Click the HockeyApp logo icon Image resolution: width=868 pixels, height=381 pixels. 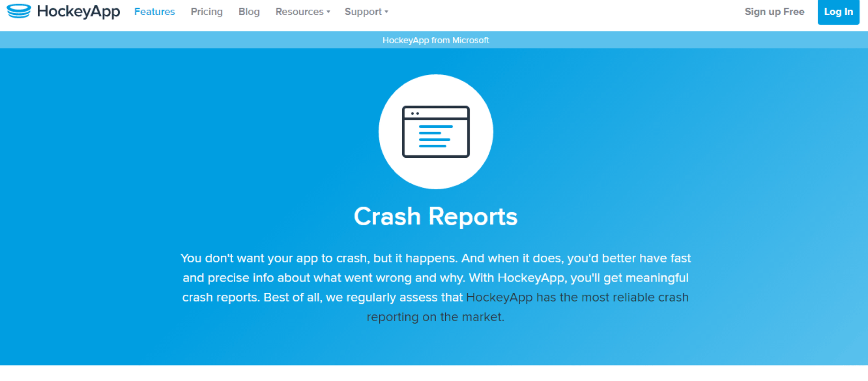click(x=19, y=11)
